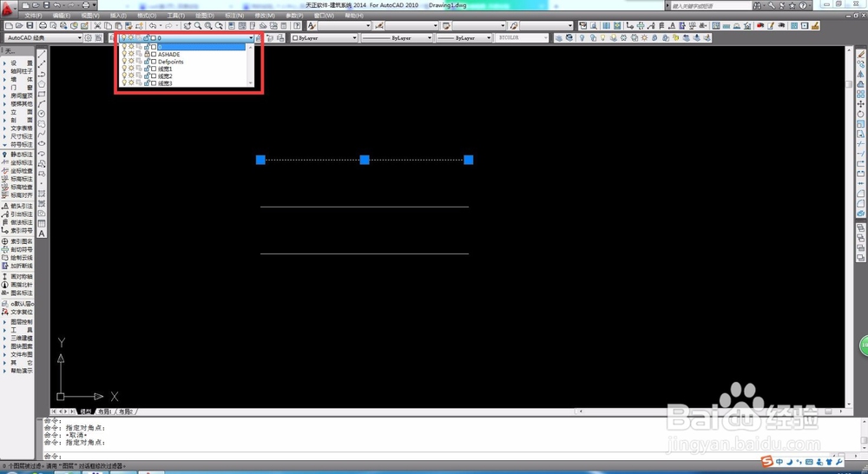This screenshot has height=474, width=868.
Task: Open the 格式(O) menu
Action: (147, 16)
